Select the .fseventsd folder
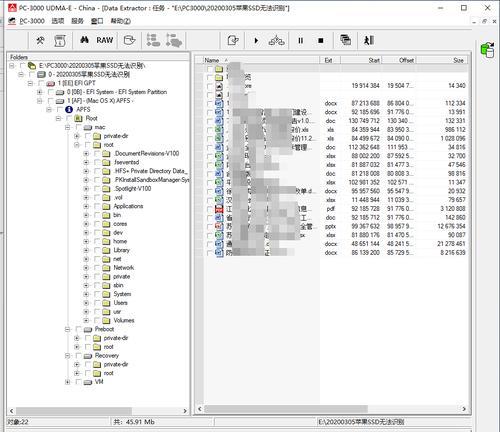The width and height of the screenshot is (500, 432). tap(126, 162)
